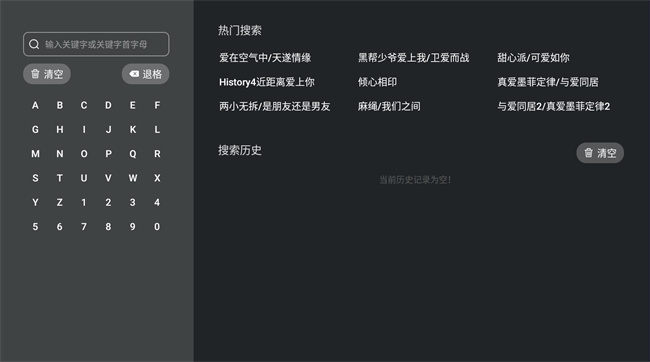Click the 退格 backspace button
This screenshot has height=362, width=650.
146,74
